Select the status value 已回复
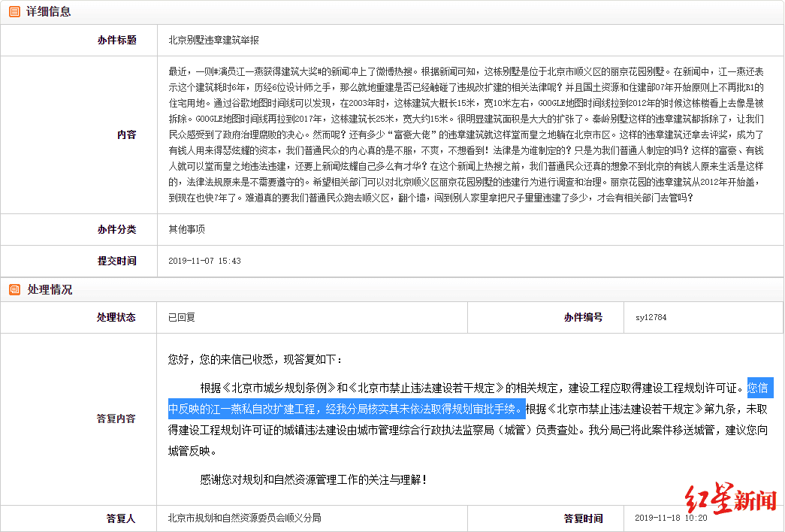The image size is (785, 532). pos(182,318)
